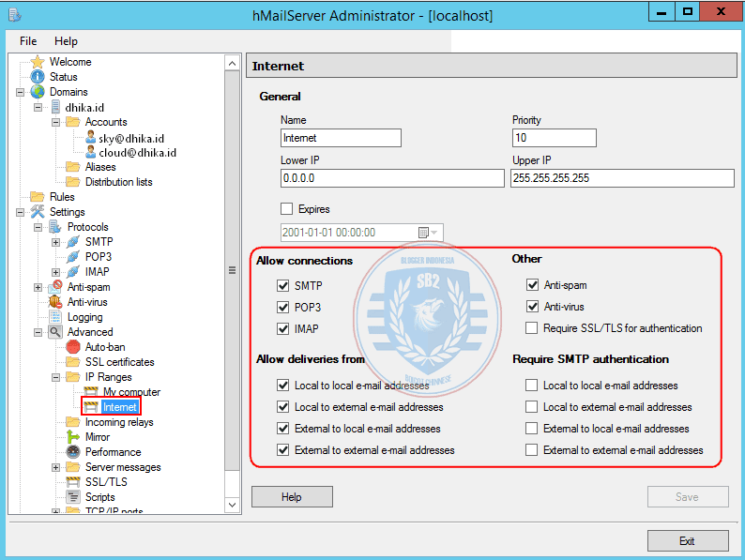Open Incoming relays in the tree

coord(119,422)
